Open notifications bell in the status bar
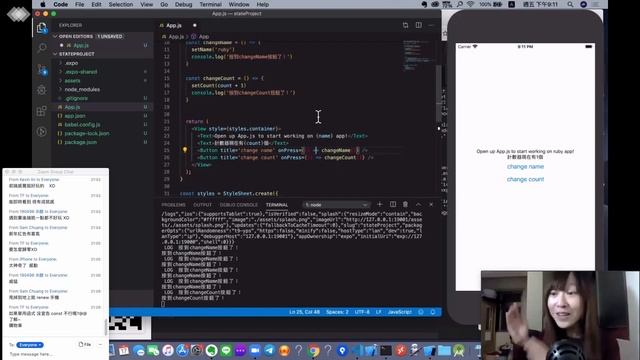Screen dimensions: 640x360 click(x=433, y=312)
